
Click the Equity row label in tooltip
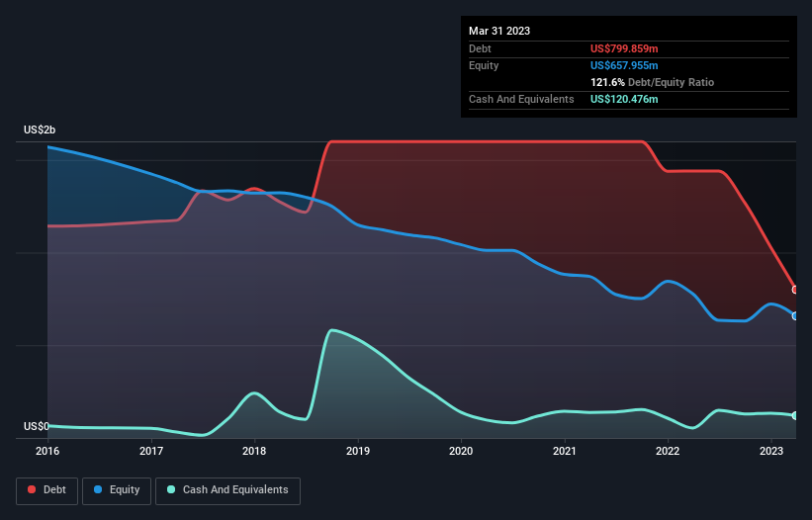[x=484, y=65]
